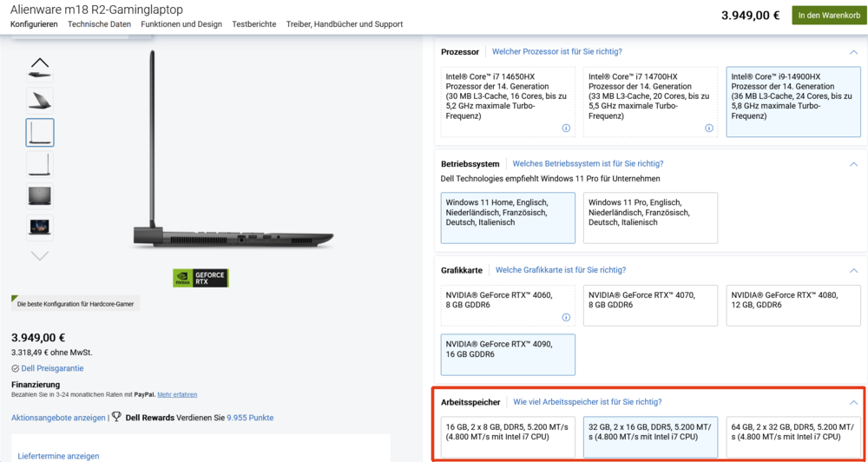The height and width of the screenshot is (462, 868).
Task: Select Windows 11 Pro operating system option
Action: click(650, 217)
